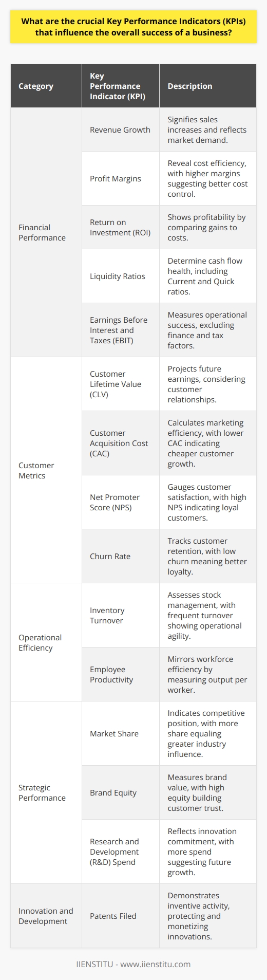Select the Brand Equity cell

(121, 792)
